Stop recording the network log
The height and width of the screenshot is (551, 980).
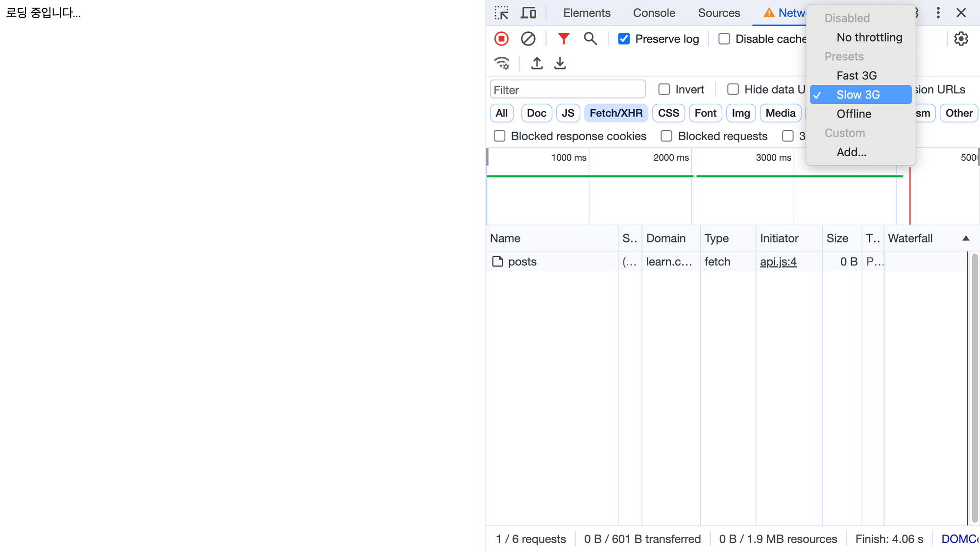[501, 39]
